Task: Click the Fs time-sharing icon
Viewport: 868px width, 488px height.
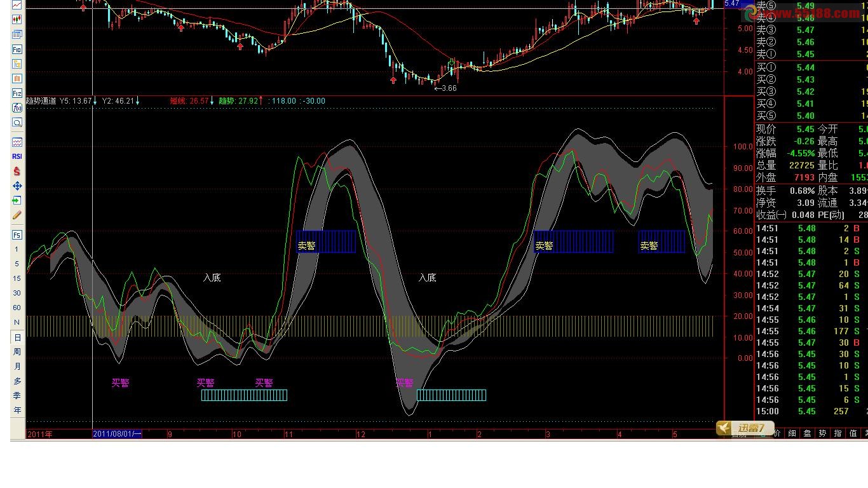Action: click(17, 234)
